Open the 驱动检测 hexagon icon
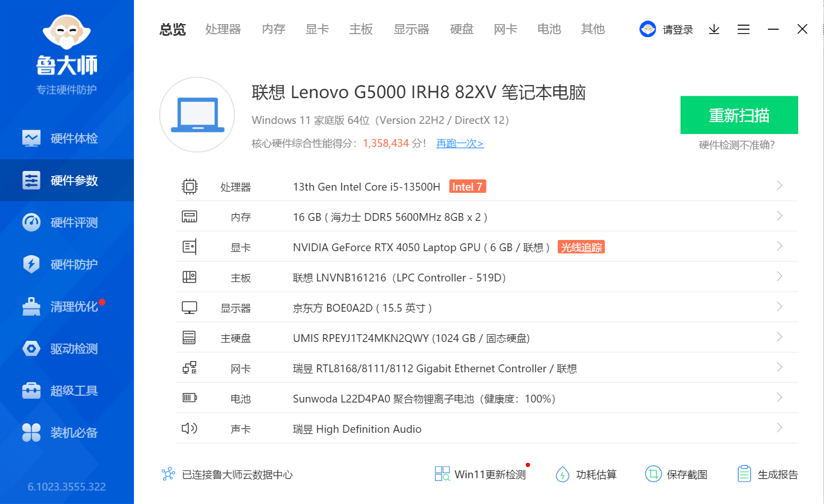Viewport: 824px width, 504px height. [x=31, y=348]
